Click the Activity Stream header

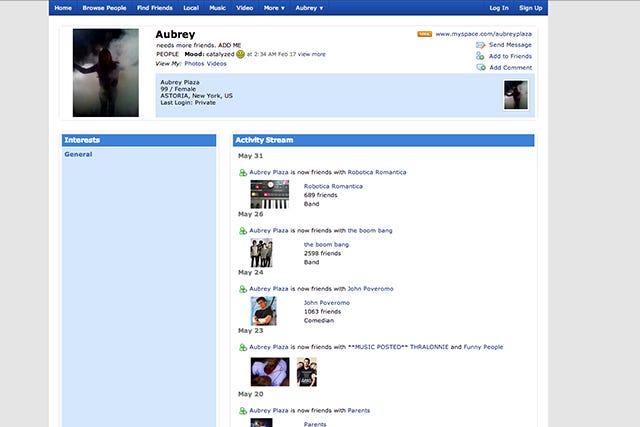(384, 140)
